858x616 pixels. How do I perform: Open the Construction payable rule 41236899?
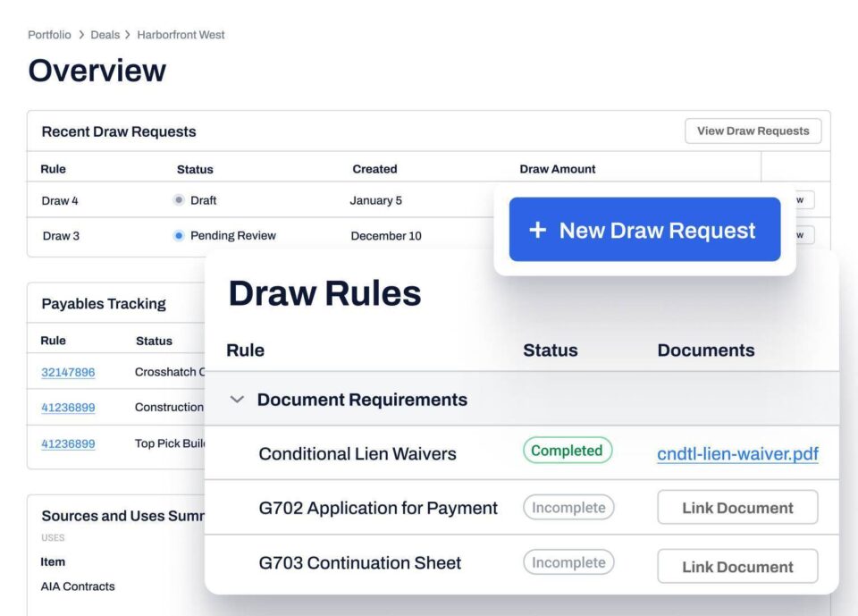click(67, 407)
